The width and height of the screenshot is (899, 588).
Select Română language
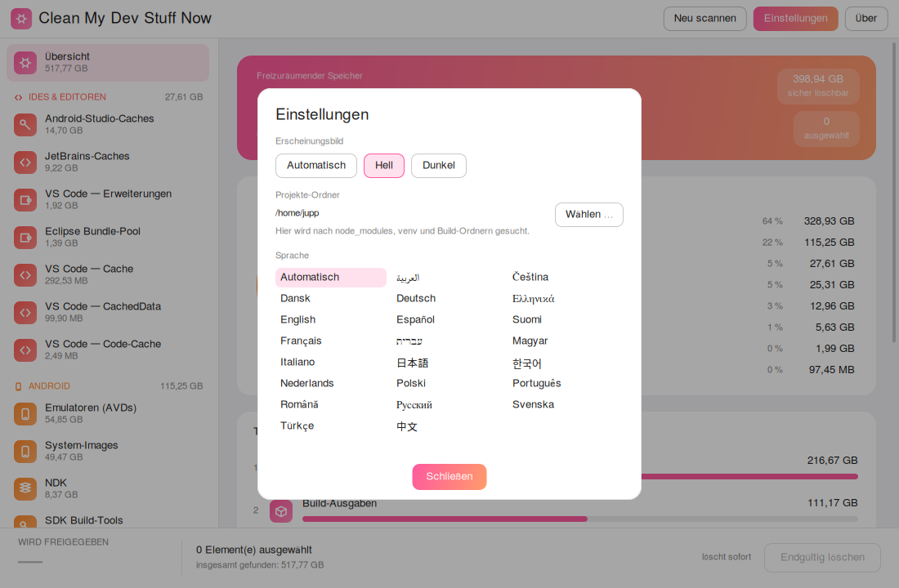331,404
